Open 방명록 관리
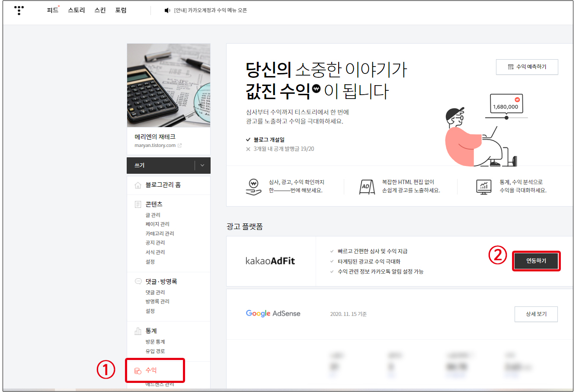This screenshot has height=392, width=576. coord(157,302)
